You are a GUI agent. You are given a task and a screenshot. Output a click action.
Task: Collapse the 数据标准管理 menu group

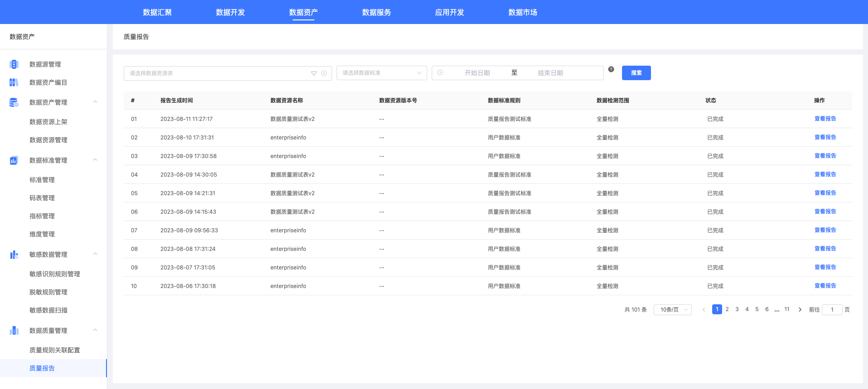click(x=95, y=160)
